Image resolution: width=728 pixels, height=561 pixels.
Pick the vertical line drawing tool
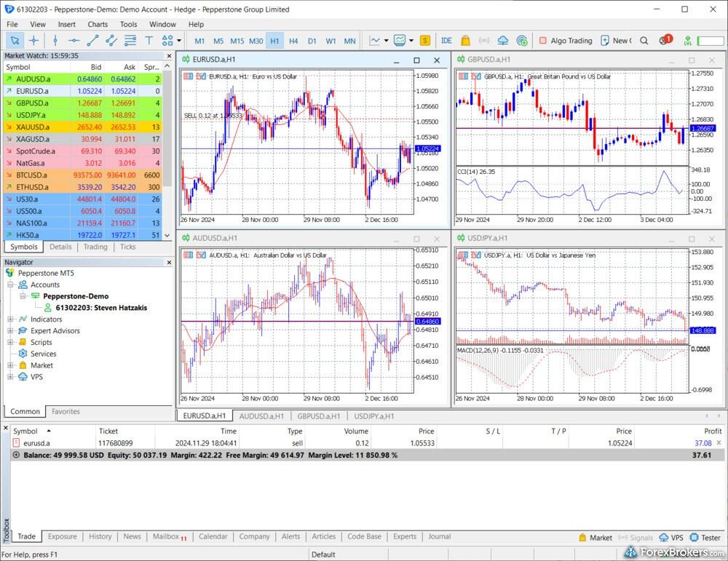tap(55, 41)
